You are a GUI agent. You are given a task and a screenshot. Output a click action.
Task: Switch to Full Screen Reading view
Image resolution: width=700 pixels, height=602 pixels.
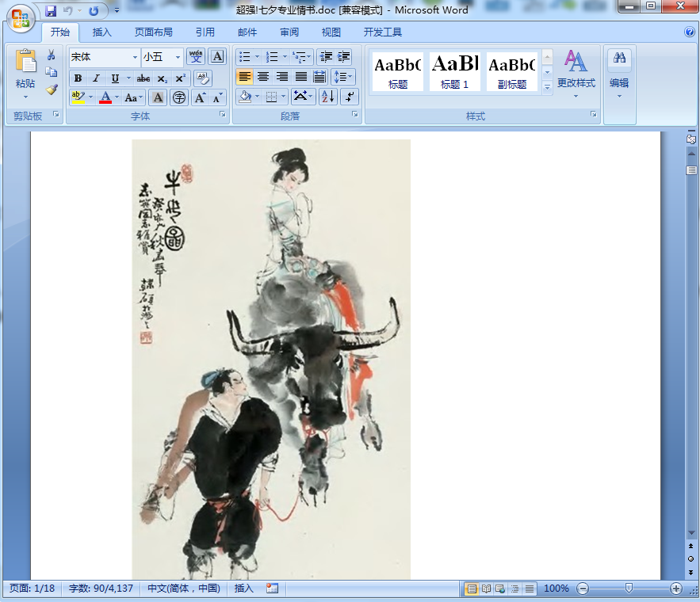click(486, 589)
